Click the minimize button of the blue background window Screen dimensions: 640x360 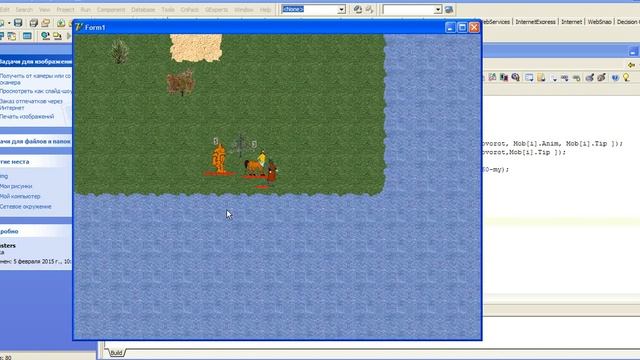tap(633, 51)
